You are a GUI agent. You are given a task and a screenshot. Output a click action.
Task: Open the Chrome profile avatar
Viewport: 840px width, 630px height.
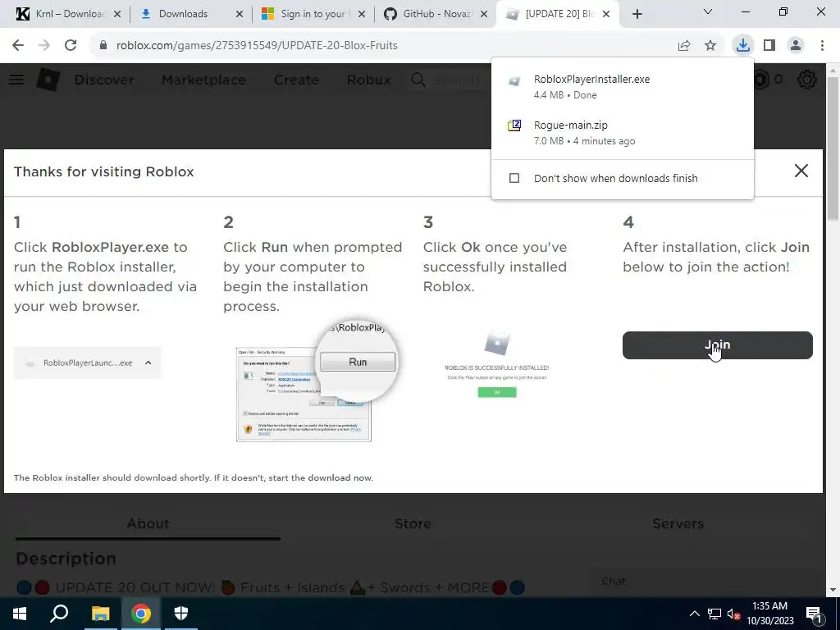coord(796,45)
